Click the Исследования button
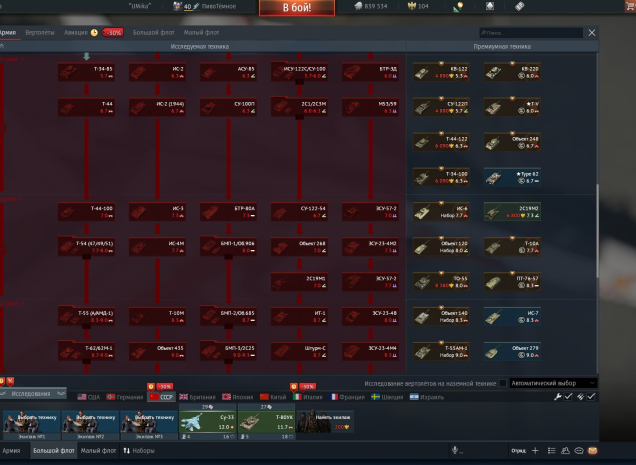636x465 pixels. 31,394
